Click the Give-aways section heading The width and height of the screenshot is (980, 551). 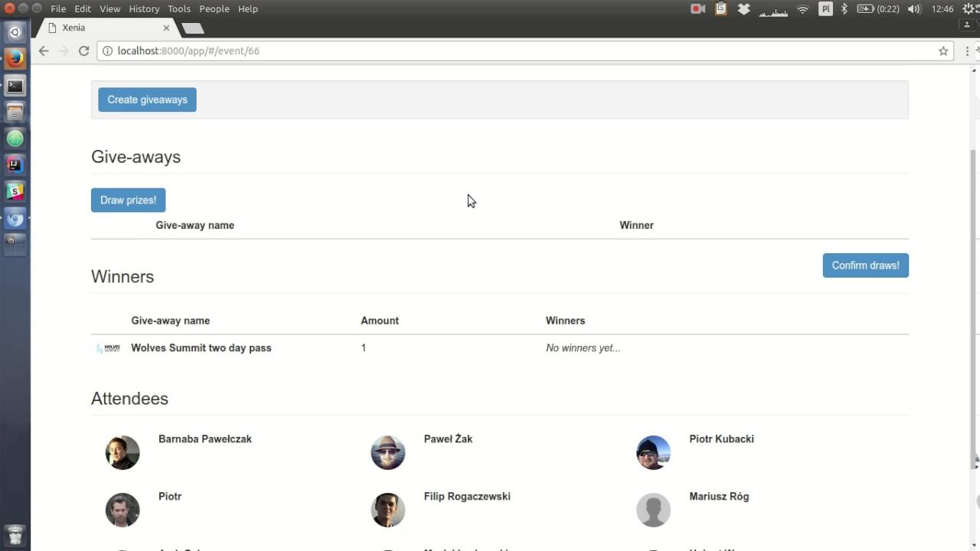pos(136,157)
